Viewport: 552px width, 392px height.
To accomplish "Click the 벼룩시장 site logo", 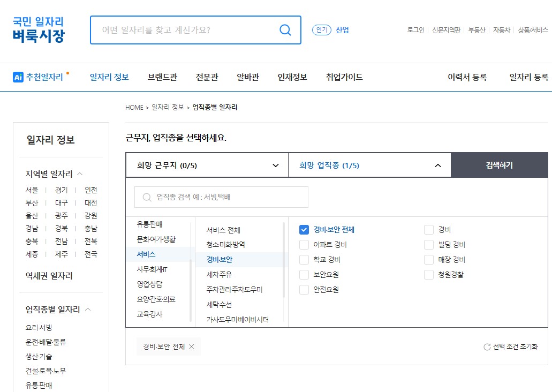I will coord(39,29).
